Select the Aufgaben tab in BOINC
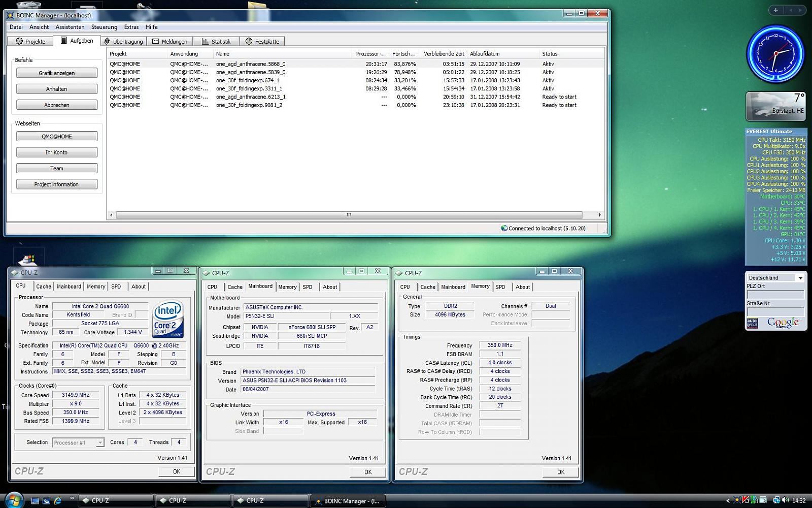This screenshot has height=508, width=812. click(77, 40)
